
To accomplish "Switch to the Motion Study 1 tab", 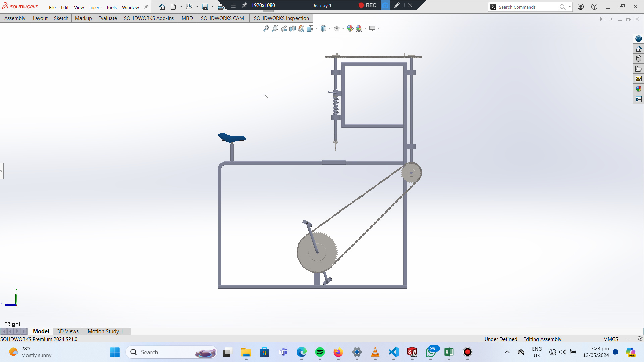I will [x=105, y=331].
